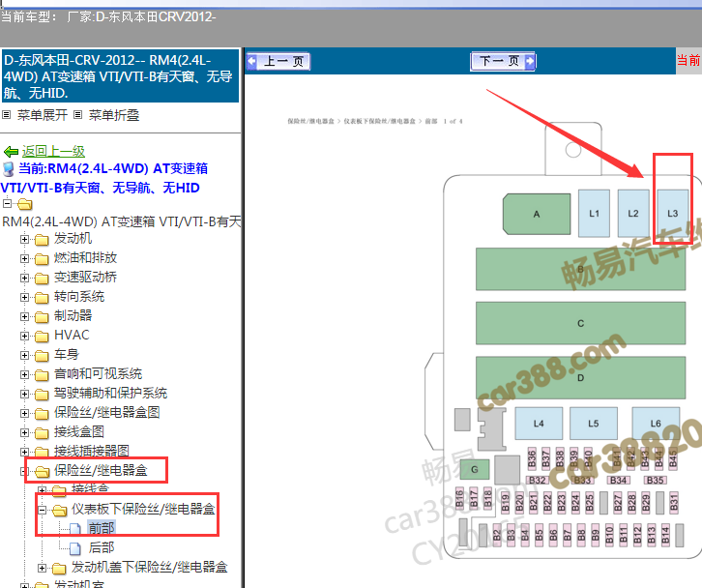Expand the HVAC tree node
This screenshot has width=702, height=588.
point(24,336)
